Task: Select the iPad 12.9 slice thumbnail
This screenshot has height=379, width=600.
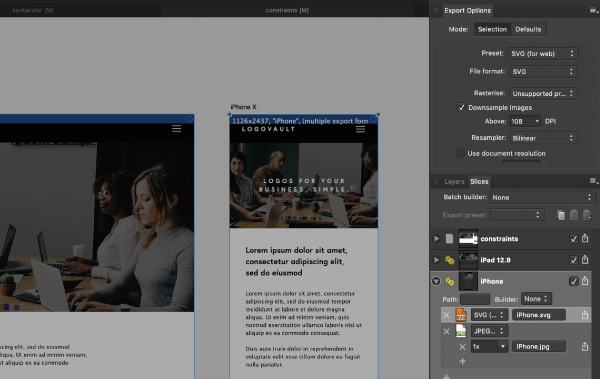Action: (468, 260)
